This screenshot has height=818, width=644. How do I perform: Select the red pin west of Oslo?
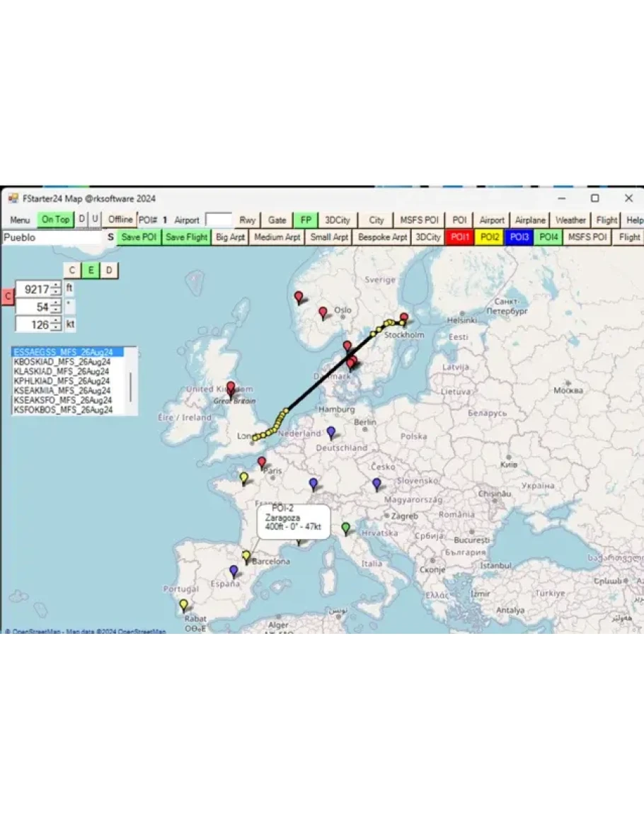click(x=299, y=297)
